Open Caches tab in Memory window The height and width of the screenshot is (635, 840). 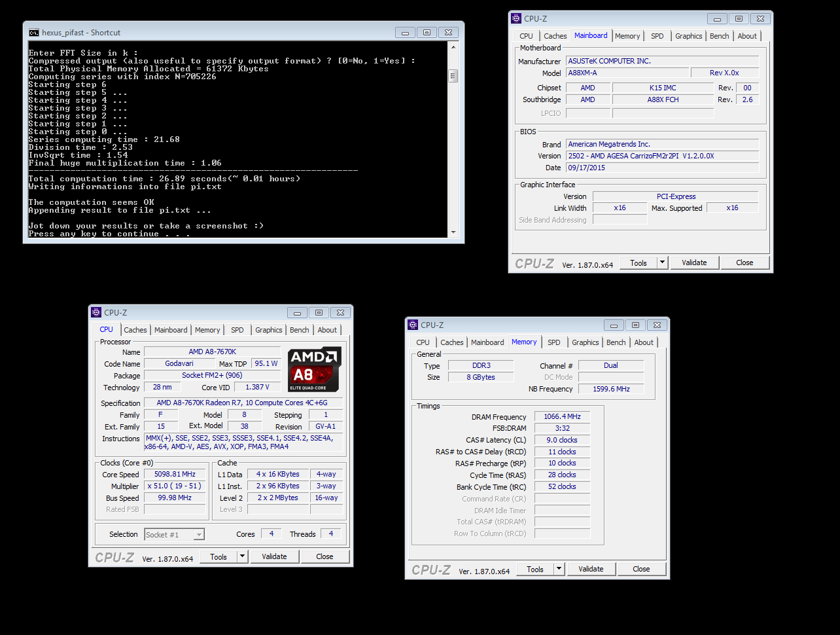(452, 342)
